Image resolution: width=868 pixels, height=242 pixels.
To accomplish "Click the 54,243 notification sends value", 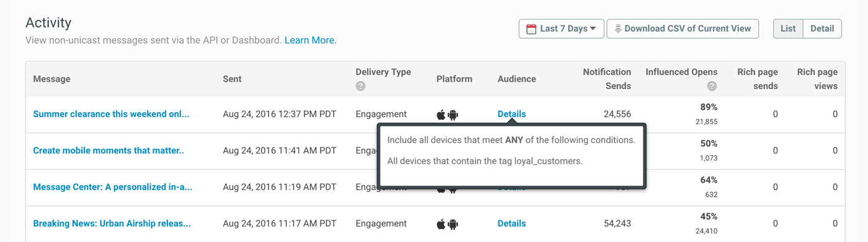I will click(x=617, y=223).
